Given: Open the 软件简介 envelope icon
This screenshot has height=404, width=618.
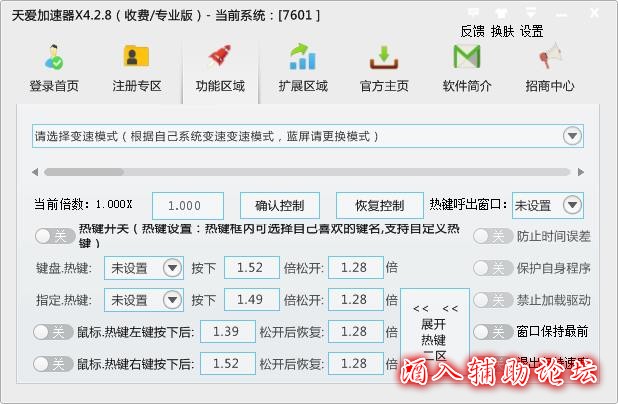Looking at the screenshot, I should 467,56.
